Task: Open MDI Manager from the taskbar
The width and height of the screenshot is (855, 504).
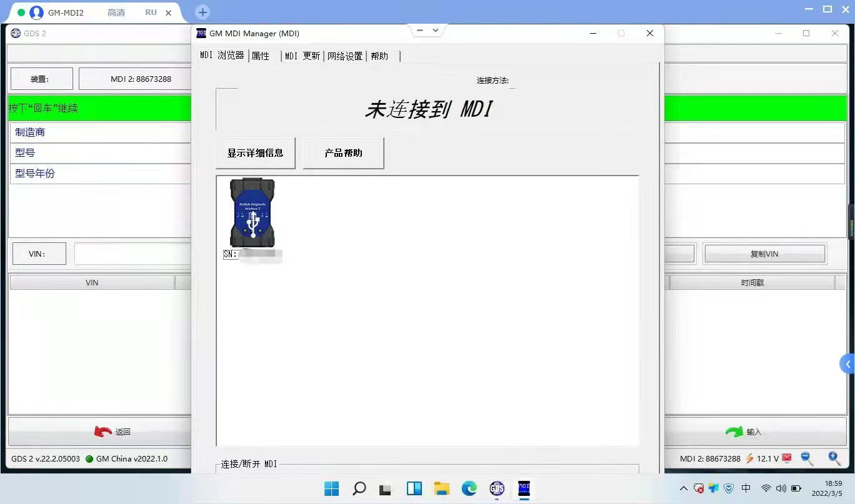Action: coord(524,488)
